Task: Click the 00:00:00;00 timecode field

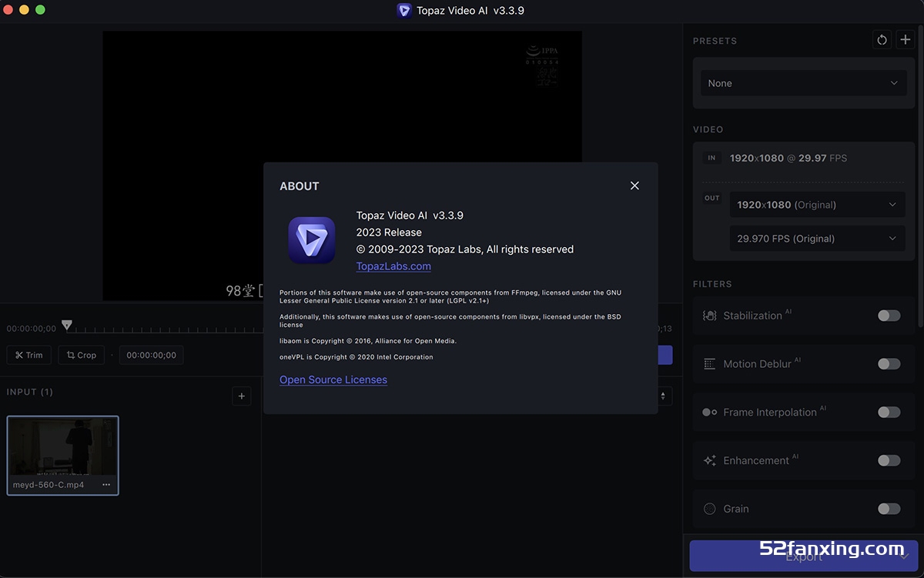Action: click(x=151, y=355)
